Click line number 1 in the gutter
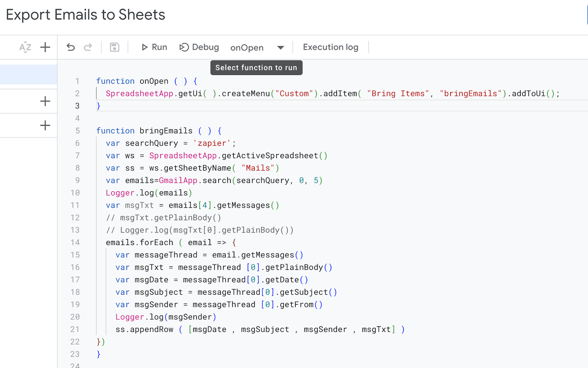Screen dimensions: 588x368 [77, 81]
